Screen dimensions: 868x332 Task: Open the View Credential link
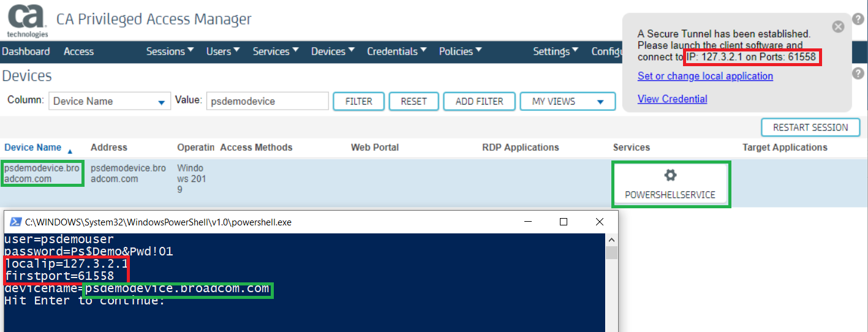(672, 99)
